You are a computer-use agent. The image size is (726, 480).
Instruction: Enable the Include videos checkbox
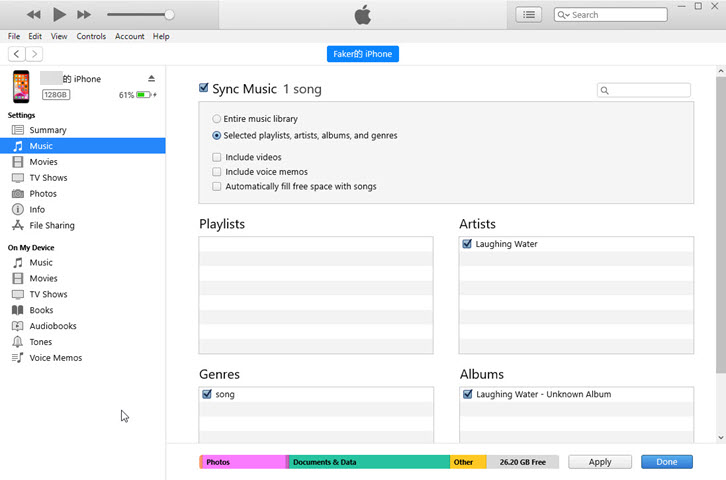[217, 157]
